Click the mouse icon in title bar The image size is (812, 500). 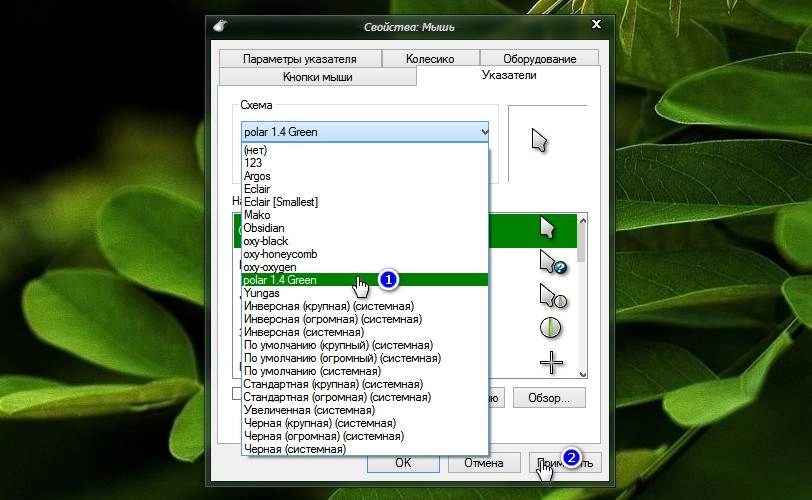click(220, 25)
